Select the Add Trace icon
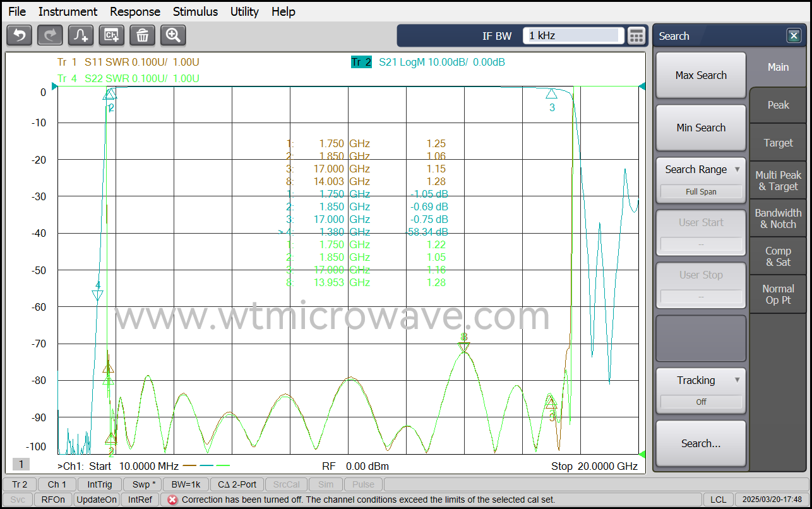Viewport: 812px width, 509px height. tap(80, 35)
